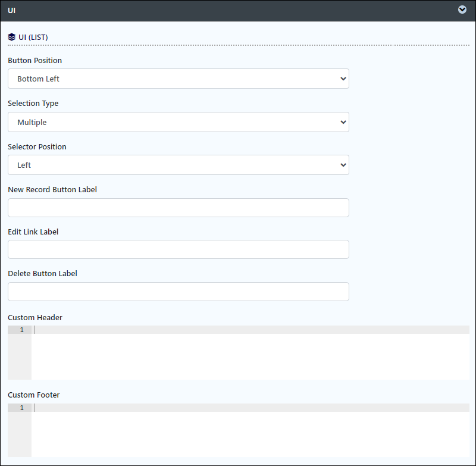Click the UI (LIST) layers icon
Image resolution: width=476 pixels, height=466 pixels.
[11, 37]
